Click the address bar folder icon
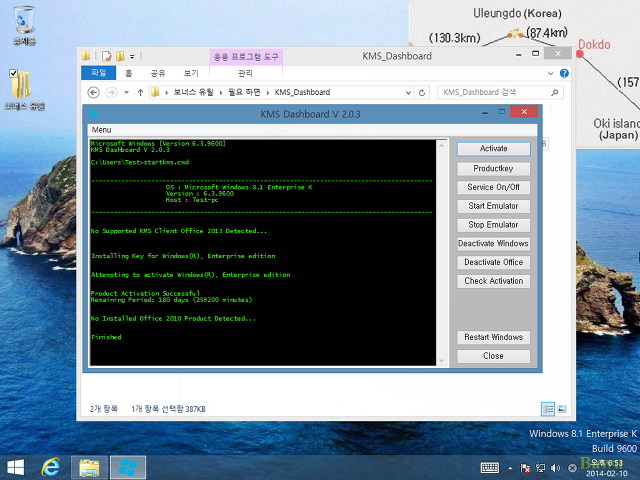The width and height of the screenshot is (640, 480). 155,93
